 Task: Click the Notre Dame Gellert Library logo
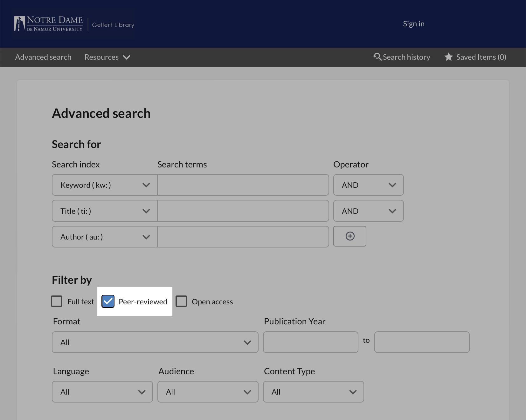coord(73,23)
